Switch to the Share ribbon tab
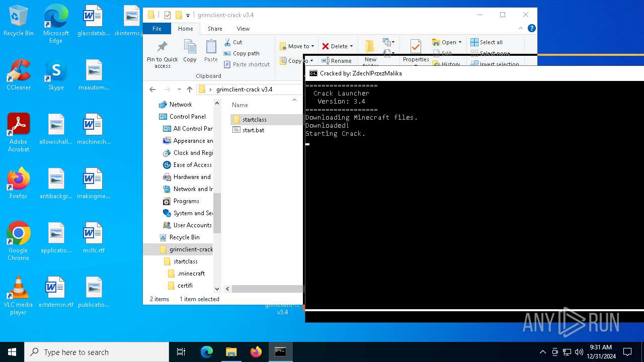 pyautogui.click(x=215, y=29)
